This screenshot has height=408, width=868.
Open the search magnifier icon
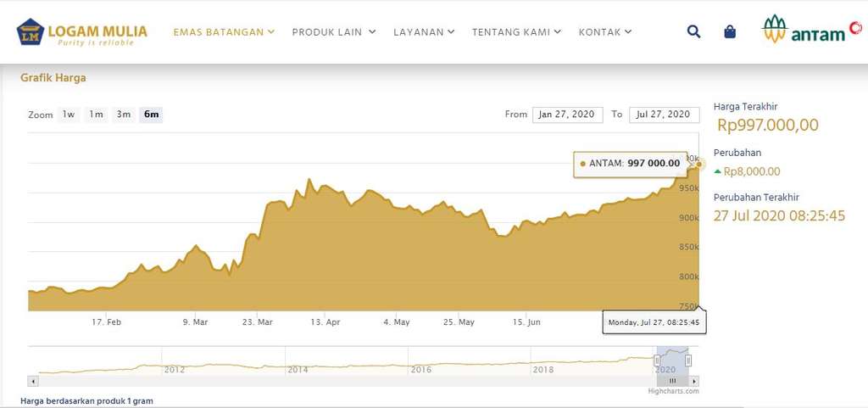[x=693, y=32]
